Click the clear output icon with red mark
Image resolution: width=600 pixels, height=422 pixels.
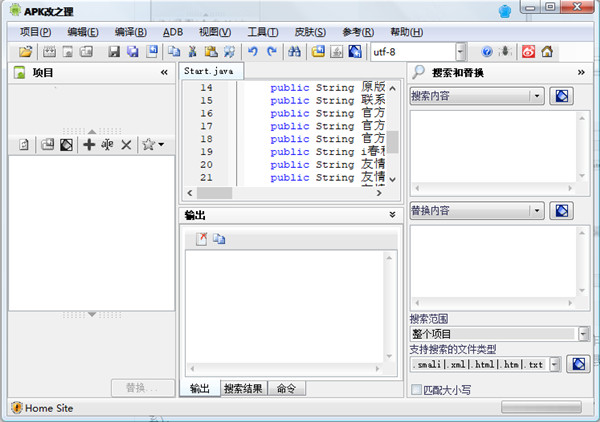(x=201, y=239)
